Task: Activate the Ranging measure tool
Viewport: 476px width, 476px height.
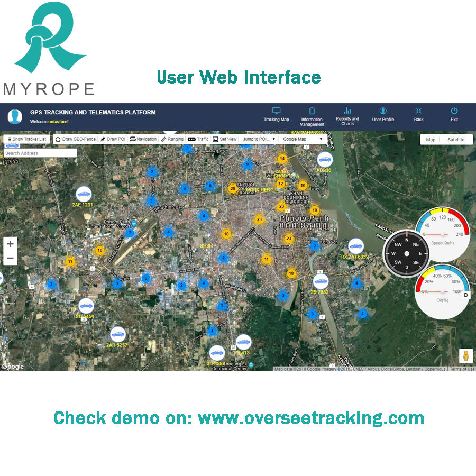Action: [x=172, y=139]
